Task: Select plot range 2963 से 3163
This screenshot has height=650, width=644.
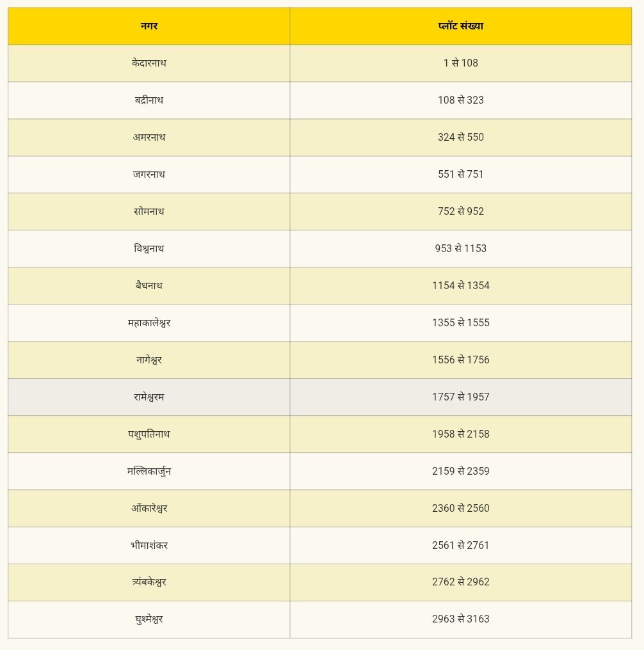Action: (x=461, y=619)
